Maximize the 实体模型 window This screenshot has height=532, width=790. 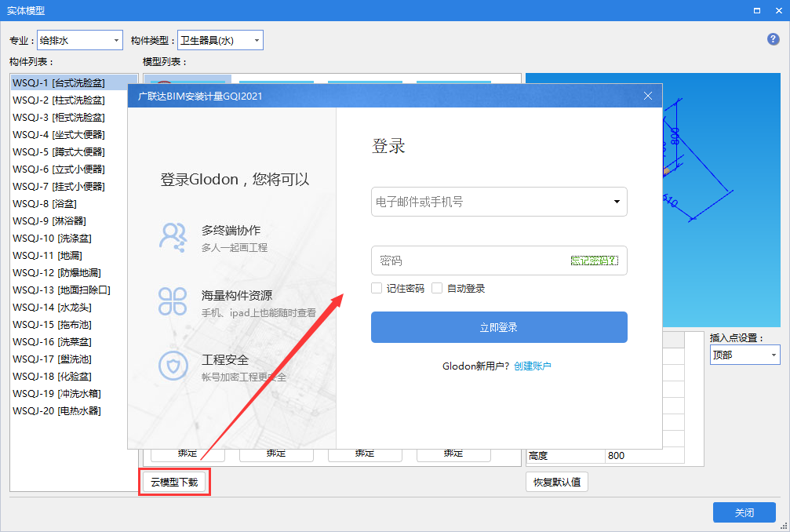click(756, 10)
